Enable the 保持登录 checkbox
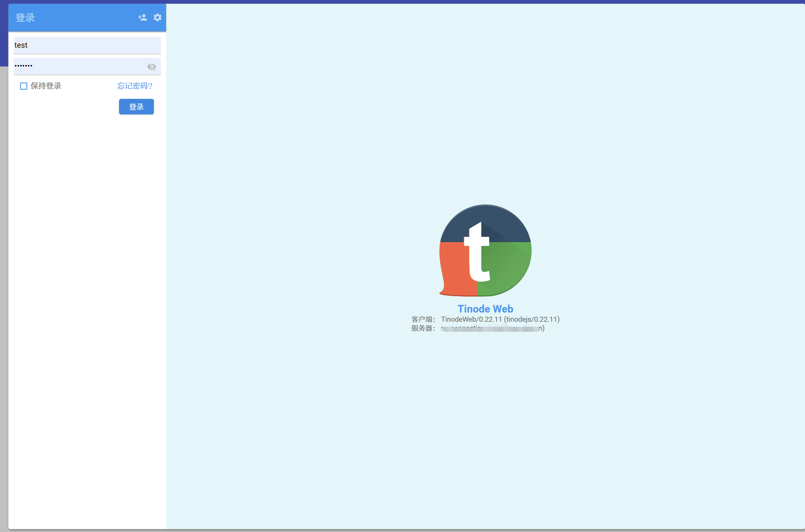Screen dimensions: 805x532 click(24, 86)
